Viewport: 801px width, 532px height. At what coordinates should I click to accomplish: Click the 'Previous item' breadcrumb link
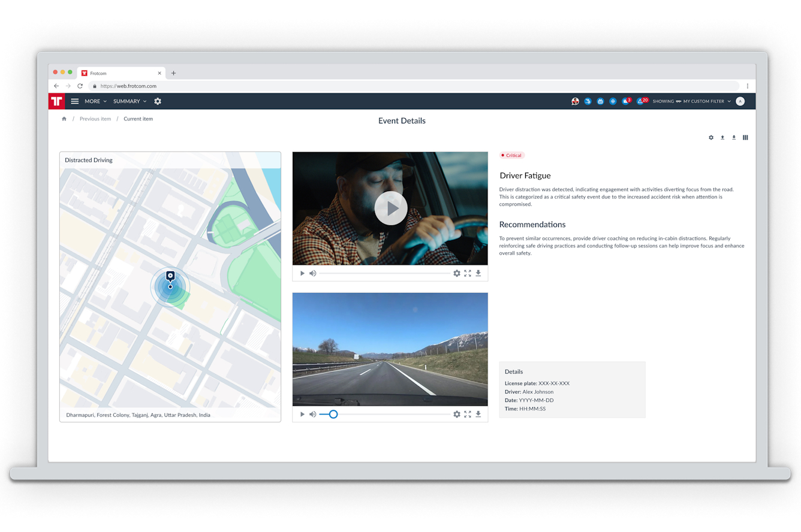pyautogui.click(x=95, y=119)
